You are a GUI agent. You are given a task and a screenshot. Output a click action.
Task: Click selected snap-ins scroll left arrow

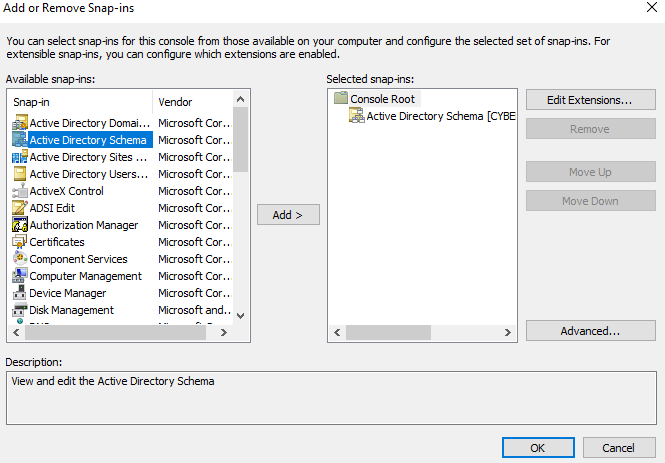coord(338,332)
